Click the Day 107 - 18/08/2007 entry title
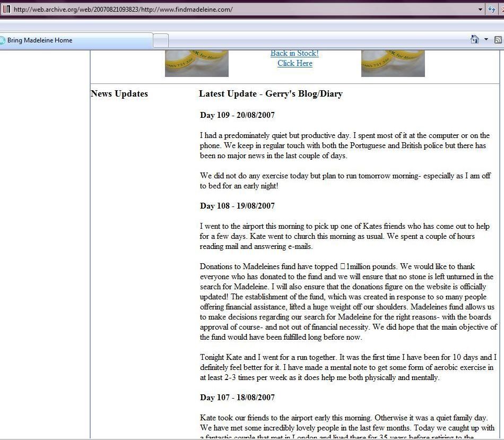504x440 pixels. (237, 398)
